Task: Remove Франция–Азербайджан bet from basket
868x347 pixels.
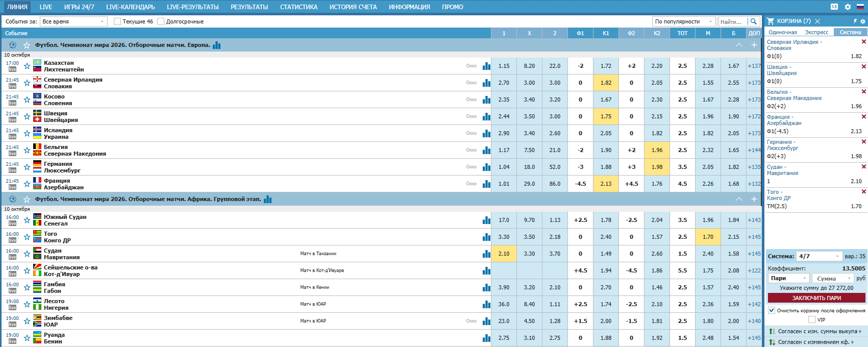Action: 863,117
